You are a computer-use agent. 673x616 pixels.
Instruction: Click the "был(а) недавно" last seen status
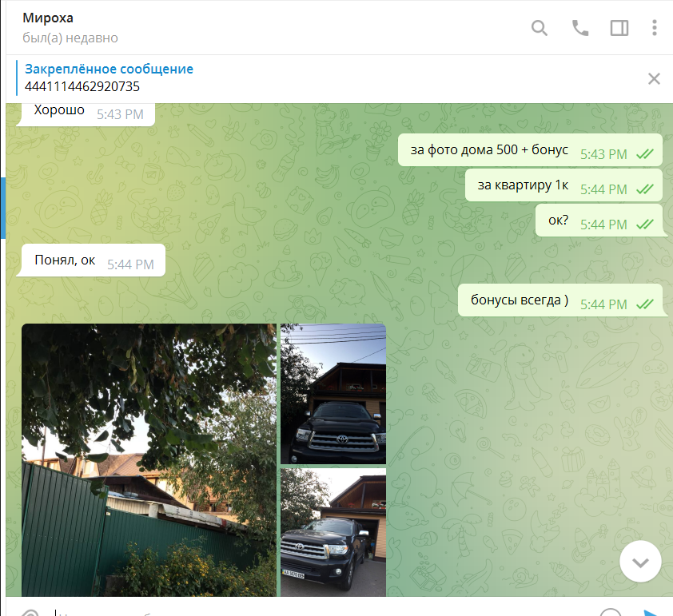point(70,38)
